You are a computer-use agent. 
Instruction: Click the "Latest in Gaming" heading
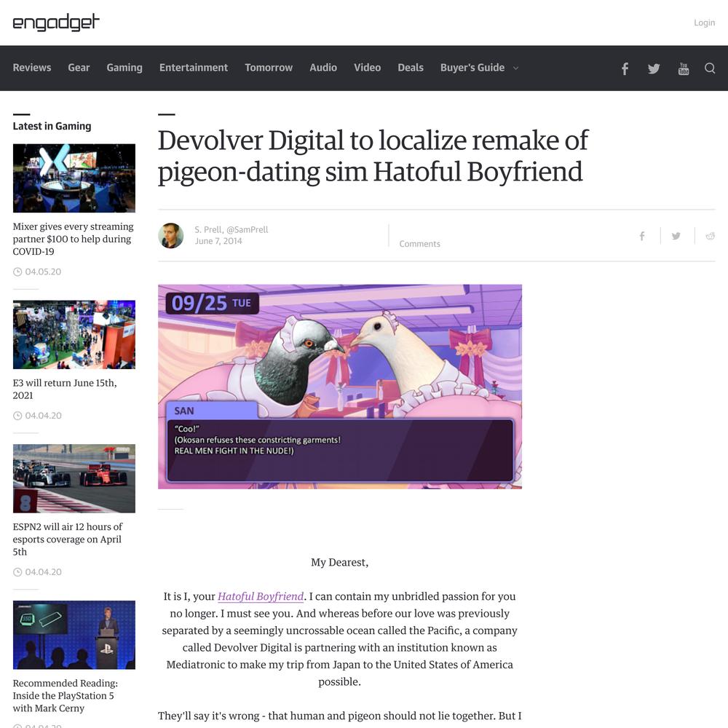click(x=52, y=126)
